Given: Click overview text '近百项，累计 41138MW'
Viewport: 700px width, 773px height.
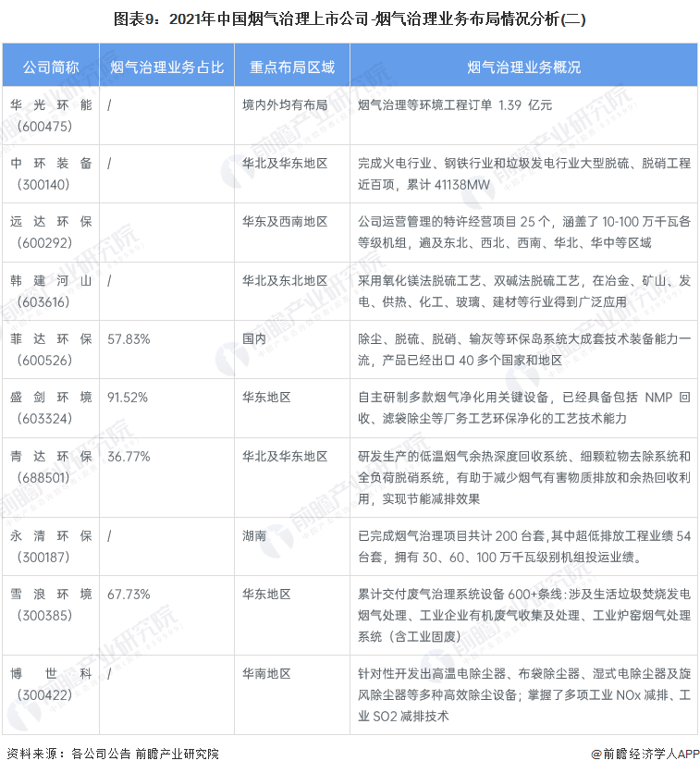Looking at the screenshot, I should 424,185.
